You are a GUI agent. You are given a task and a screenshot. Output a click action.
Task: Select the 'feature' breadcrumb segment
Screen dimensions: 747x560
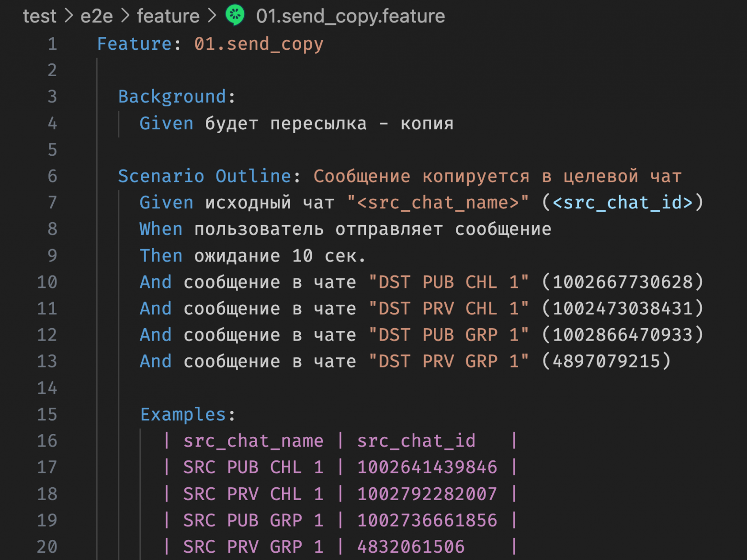pos(168,16)
